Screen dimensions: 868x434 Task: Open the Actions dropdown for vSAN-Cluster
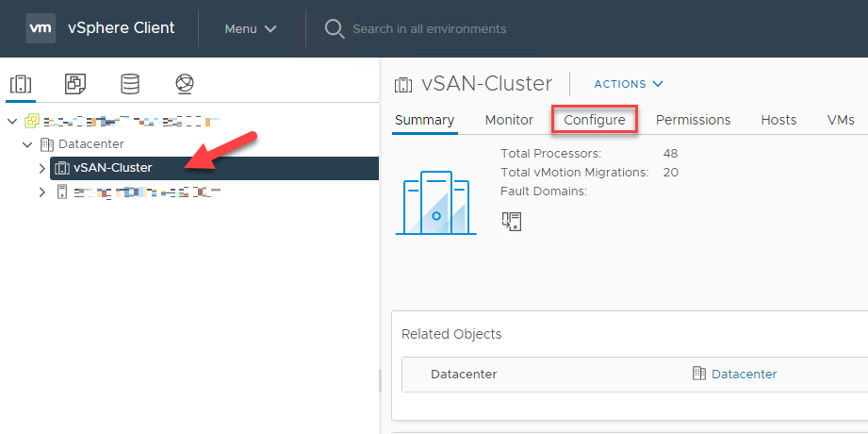click(629, 84)
